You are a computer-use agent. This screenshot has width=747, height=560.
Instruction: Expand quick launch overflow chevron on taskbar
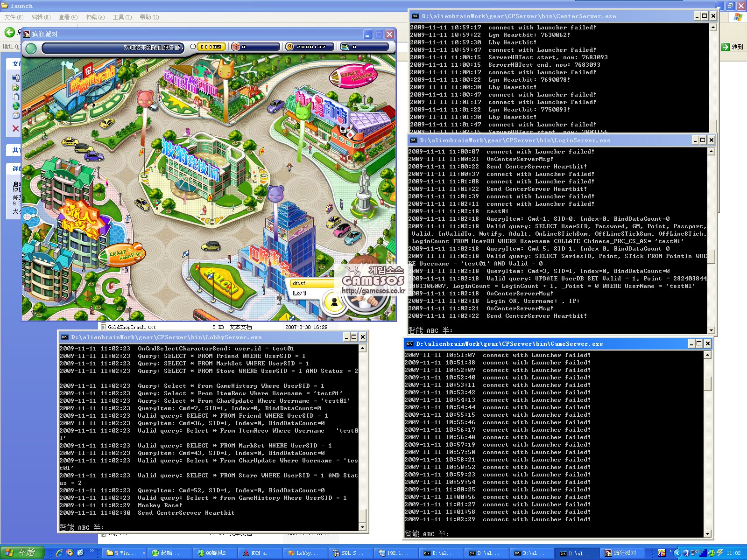[x=92, y=551]
